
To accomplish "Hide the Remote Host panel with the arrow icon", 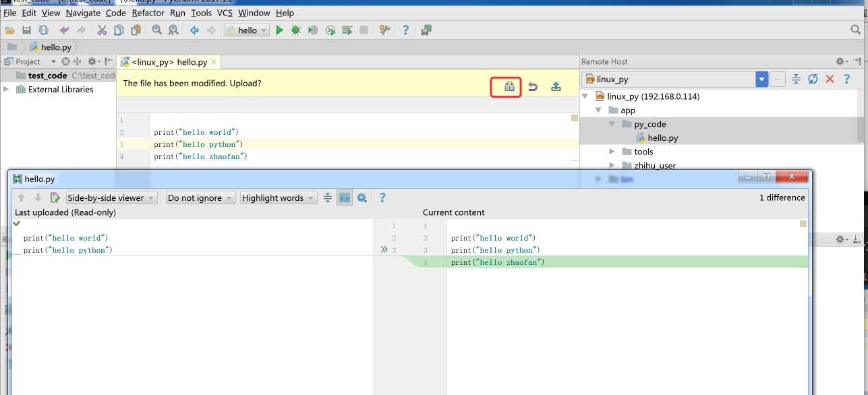I will click(x=858, y=61).
